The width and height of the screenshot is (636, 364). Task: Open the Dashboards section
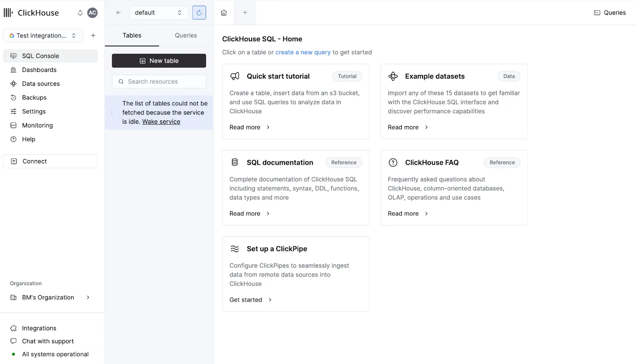[x=50, y=70]
